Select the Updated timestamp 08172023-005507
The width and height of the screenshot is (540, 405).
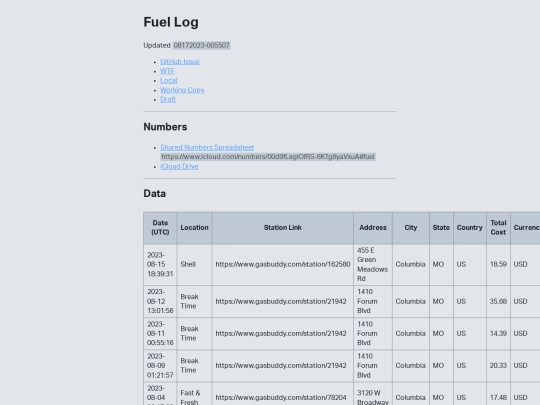click(x=201, y=45)
